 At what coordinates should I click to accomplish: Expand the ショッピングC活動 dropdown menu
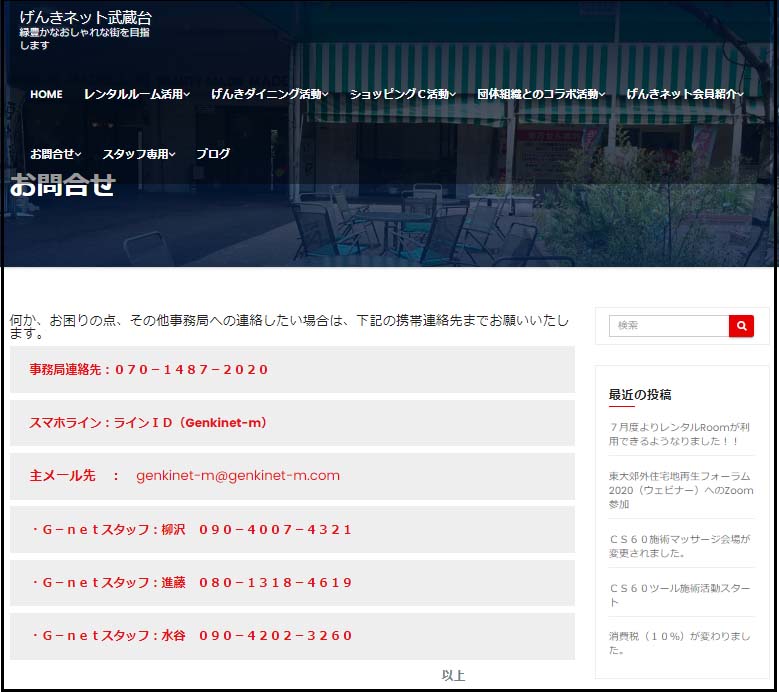(x=402, y=94)
